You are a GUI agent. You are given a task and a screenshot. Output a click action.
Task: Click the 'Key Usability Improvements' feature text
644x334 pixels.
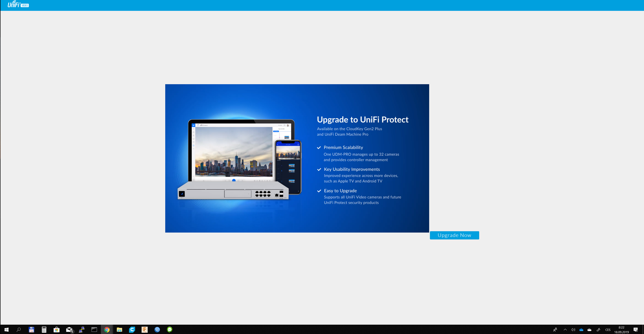point(352,169)
